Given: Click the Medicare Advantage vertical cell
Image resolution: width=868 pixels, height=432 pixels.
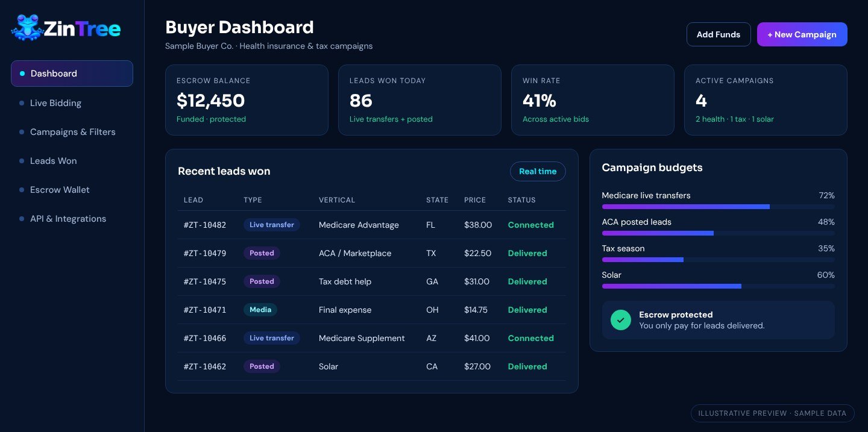Looking at the screenshot, I should point(359,225).
